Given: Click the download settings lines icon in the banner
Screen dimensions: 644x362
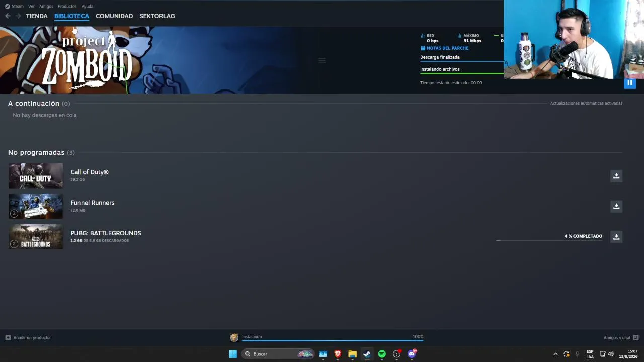Looking at the screenshot, I should click(322, 61).
